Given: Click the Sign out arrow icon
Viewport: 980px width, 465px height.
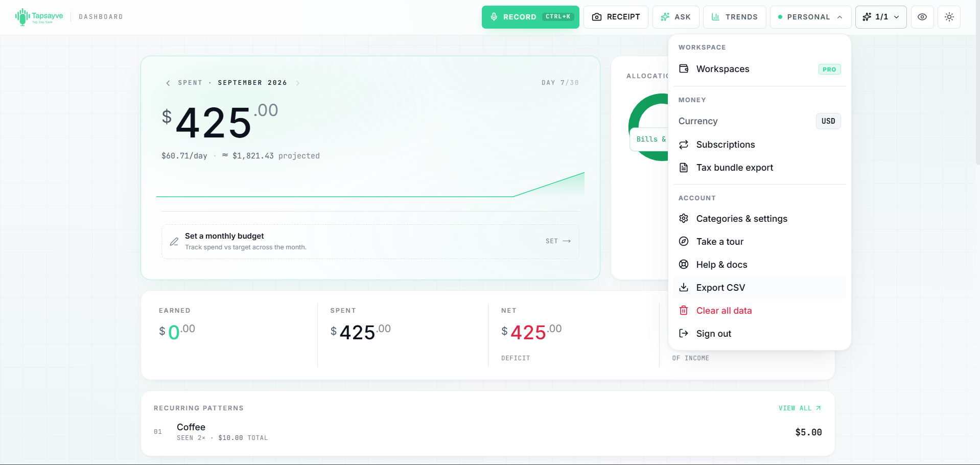Looking at the screenshot, I should [684, 333].
